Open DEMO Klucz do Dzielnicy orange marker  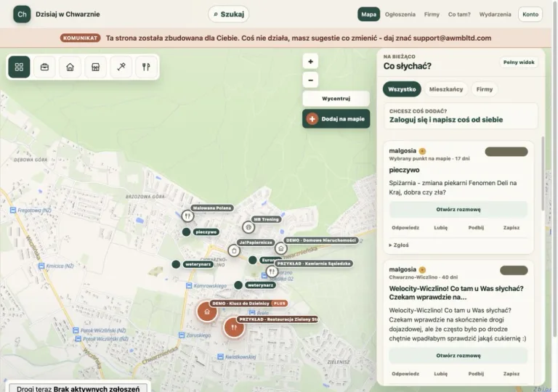click(207, 311)
